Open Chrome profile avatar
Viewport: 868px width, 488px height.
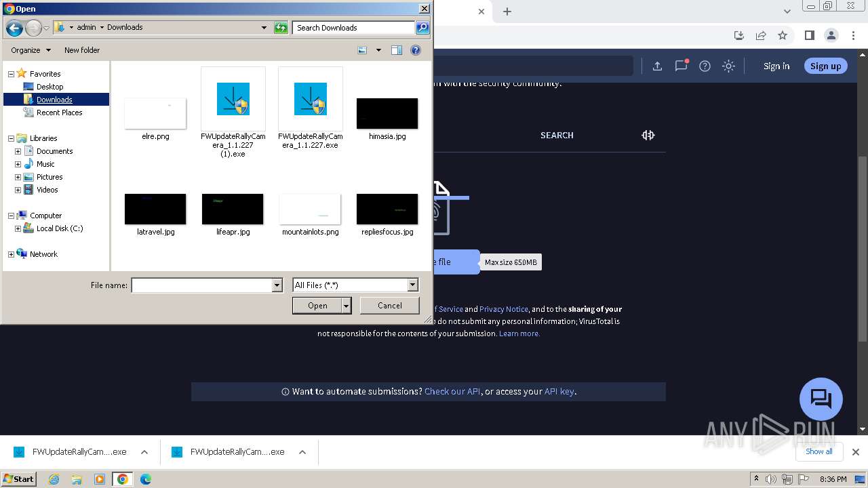831,35
